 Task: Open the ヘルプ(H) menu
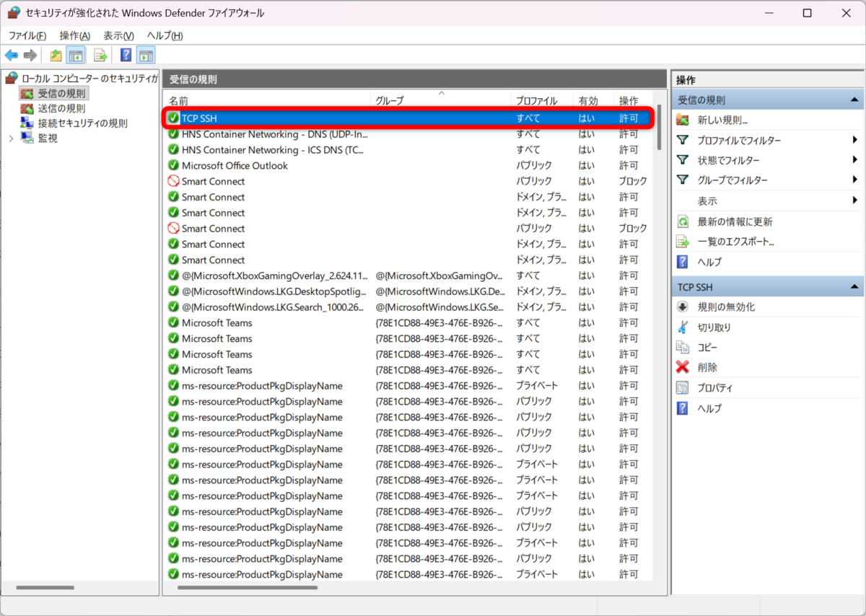pos(165,35)
